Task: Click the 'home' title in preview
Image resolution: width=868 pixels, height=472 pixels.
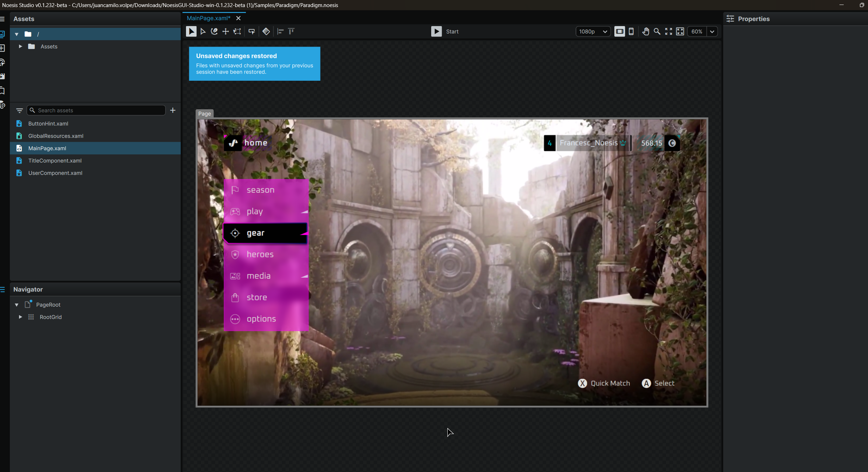Action: click(256, 143)
